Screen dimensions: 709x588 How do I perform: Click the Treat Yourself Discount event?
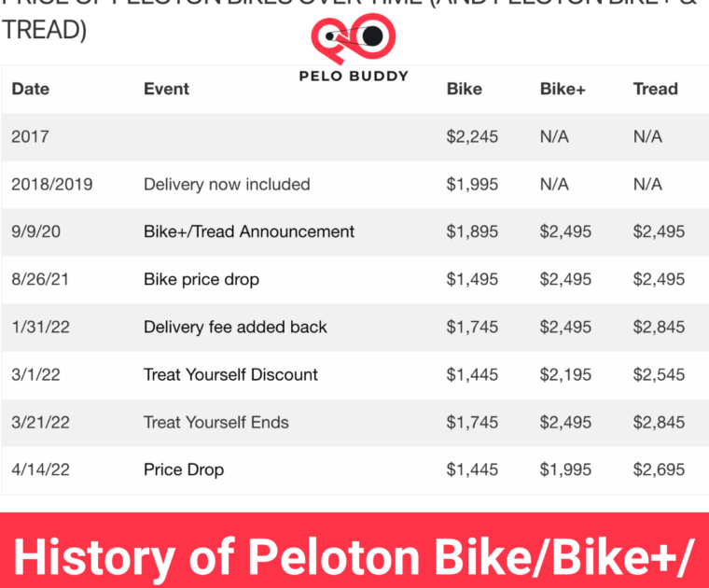click(x=230, y=375)
